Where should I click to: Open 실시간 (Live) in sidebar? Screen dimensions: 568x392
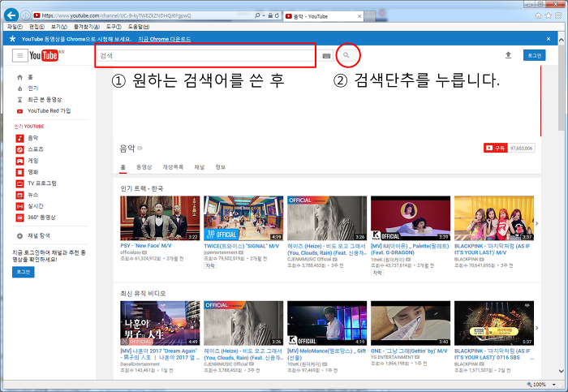tap(35, 206)
